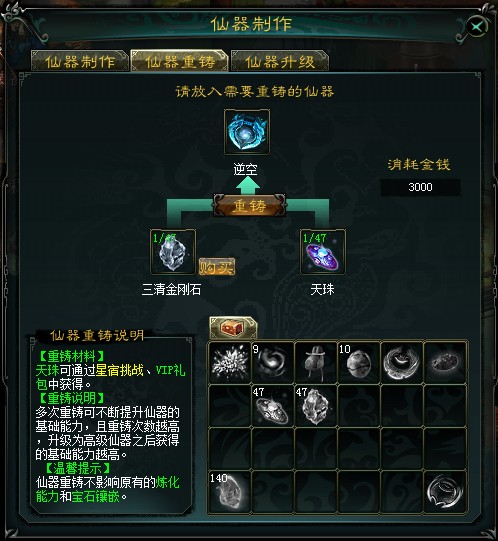Select the crescent ring in bottom-right slot
This screenshot has width=498, height=541.
click(x=445, y=491)
